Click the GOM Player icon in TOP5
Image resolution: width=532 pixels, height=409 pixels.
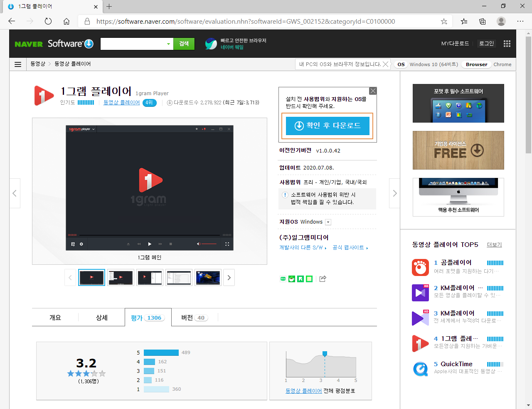tap(420, 267)
